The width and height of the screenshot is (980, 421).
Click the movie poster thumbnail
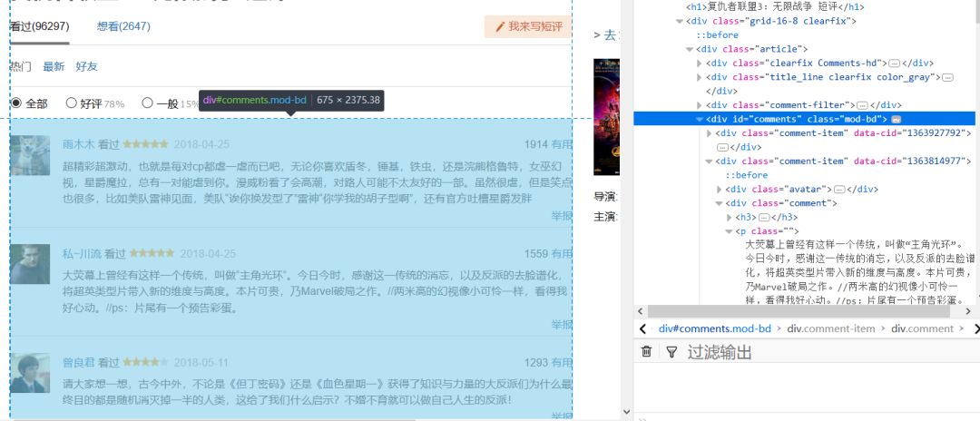[x=606, y=117]
